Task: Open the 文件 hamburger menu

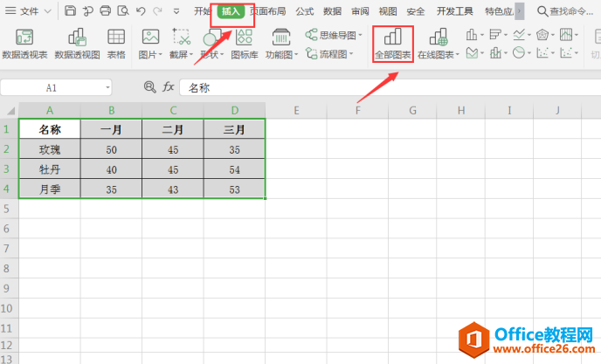Action: point(10,11)
